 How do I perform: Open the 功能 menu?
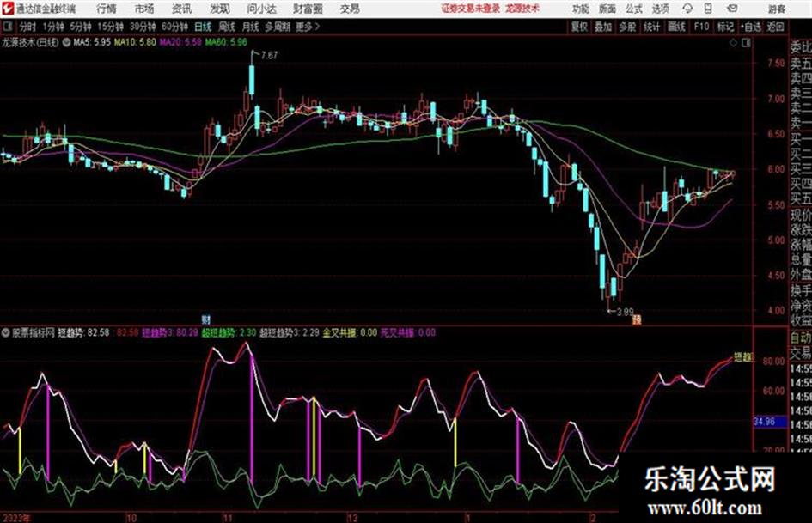[581, 9]
